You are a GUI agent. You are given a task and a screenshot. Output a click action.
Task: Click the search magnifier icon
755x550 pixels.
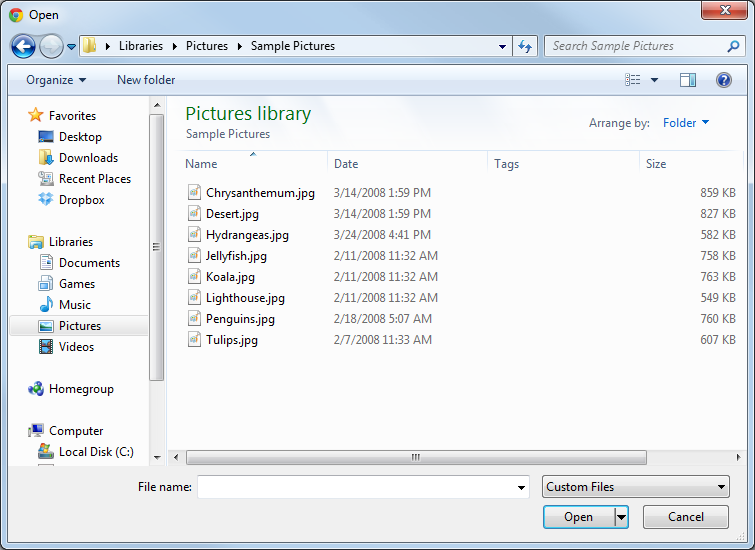click(733, 46)
